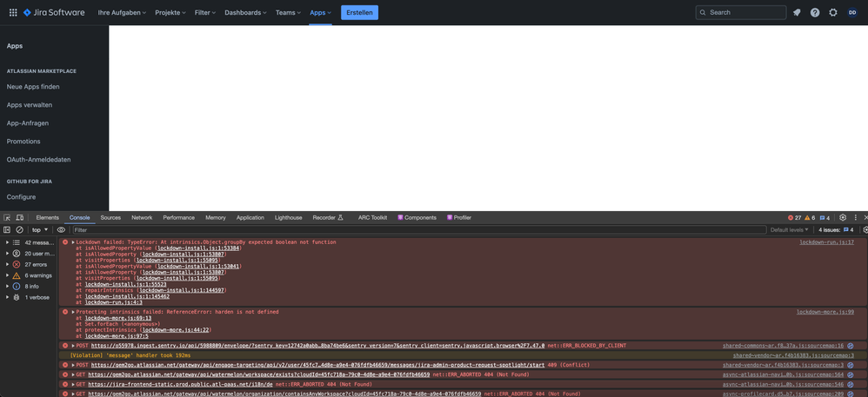868x397 pixels.
Task: Create a live expression with the eye icon
Action: click(x=61, y=229)
